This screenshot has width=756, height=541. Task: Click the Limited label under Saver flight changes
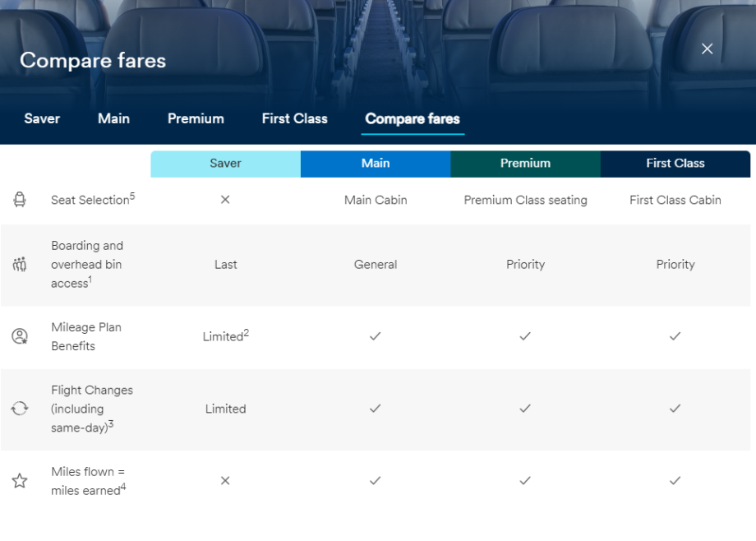coord(225,408)
